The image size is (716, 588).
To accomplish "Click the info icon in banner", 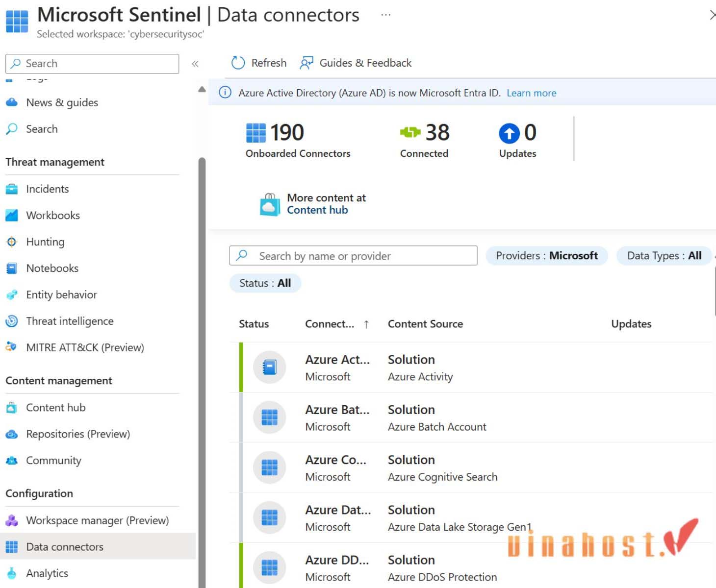I will click(225, 93).
